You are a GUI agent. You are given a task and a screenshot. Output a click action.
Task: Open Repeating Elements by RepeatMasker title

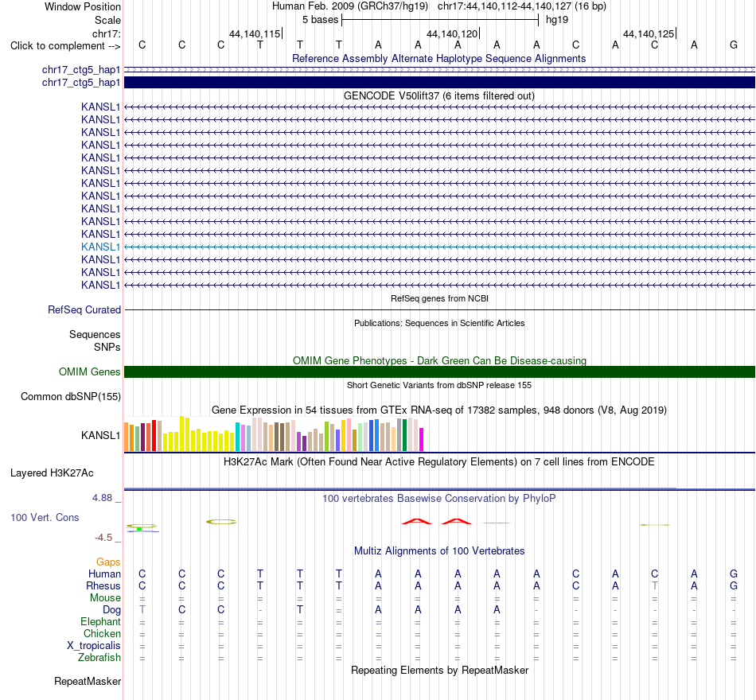pyautogui.click(x=439, y=670)
